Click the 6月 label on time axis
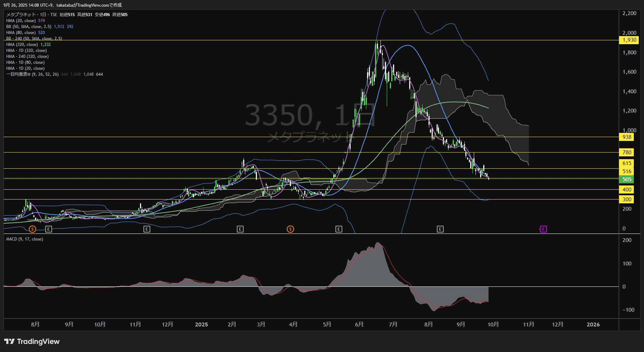Screen dimensions: 644x352 click(x=359, y=325)
